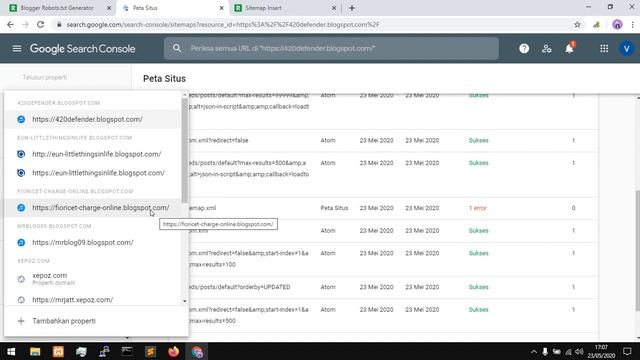Close the Sitemap Insert tab
This screenshot has width=640, height=360.
tap(334, 8)
